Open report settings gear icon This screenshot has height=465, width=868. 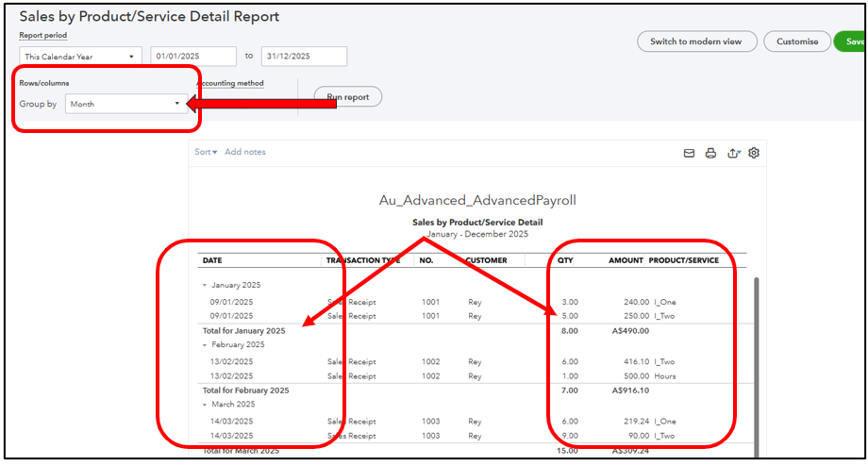coord(754,153)
